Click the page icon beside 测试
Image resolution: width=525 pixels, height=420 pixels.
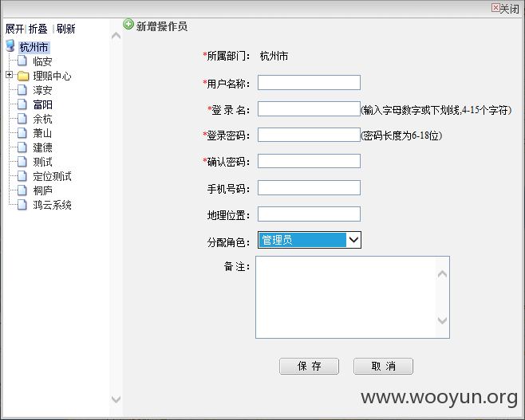[22, 162]
